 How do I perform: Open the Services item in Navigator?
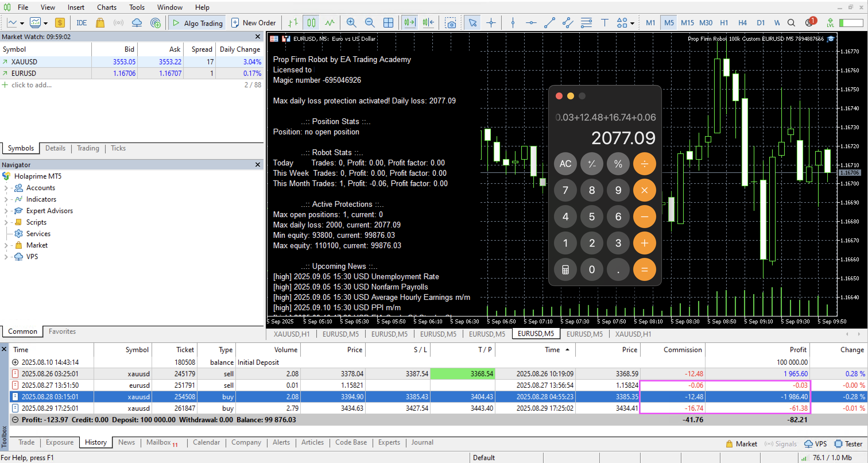point(38,234)
